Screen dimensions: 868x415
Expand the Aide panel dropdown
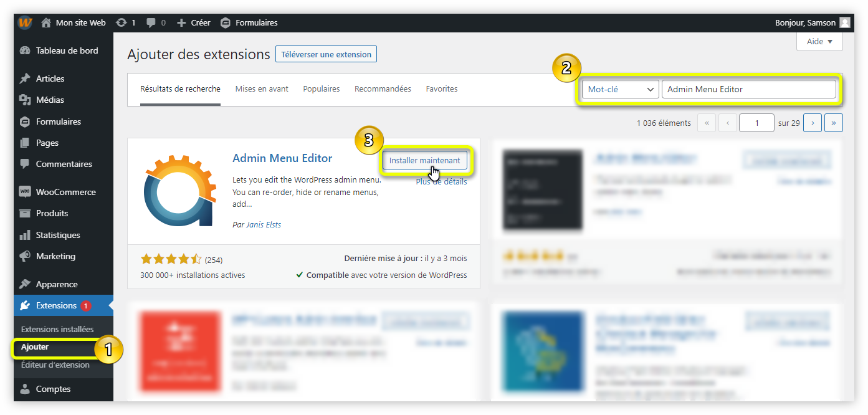819,41
